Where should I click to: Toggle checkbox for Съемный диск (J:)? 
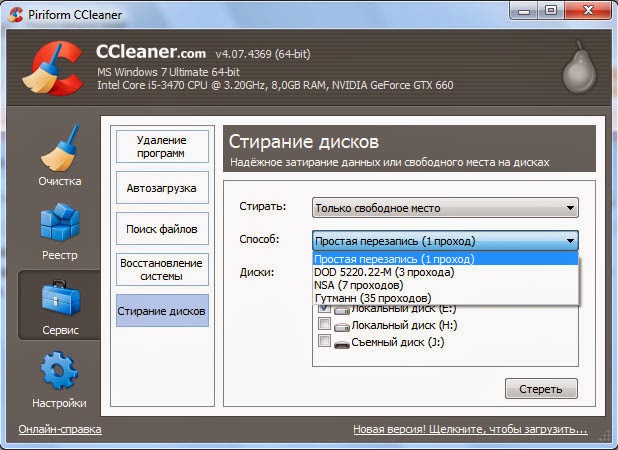[324, 340]
